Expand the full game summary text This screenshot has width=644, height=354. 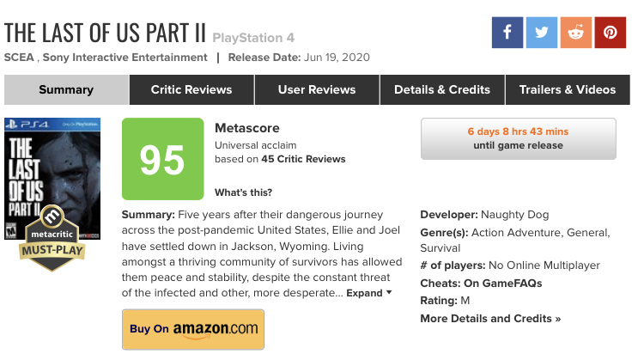[x=364, y=293]
